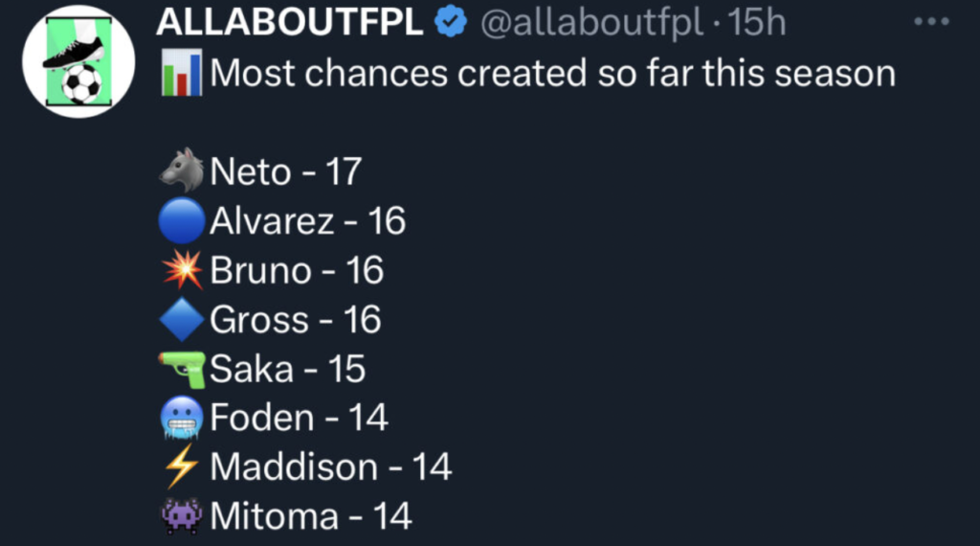Click the lightning bolt emoji beside Maddison
Viewport: 980px width, 546px height.
pyautogui.click(x=182, y=467)
